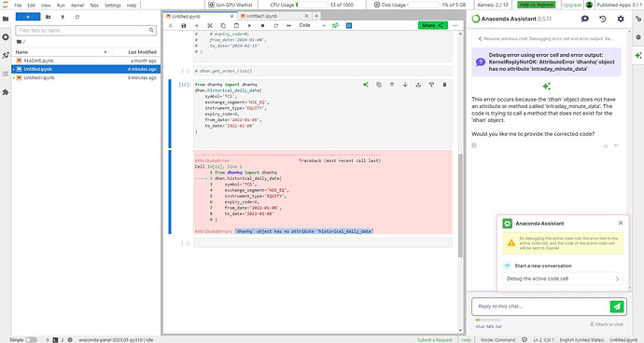Send the chat reply with green arrow
644x343 pixels.
617,307
